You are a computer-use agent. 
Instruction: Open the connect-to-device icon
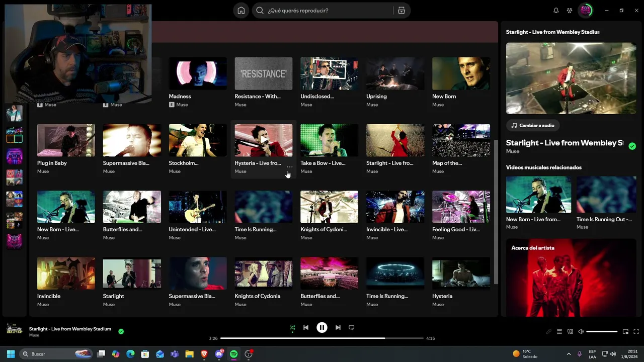point(570,332)
